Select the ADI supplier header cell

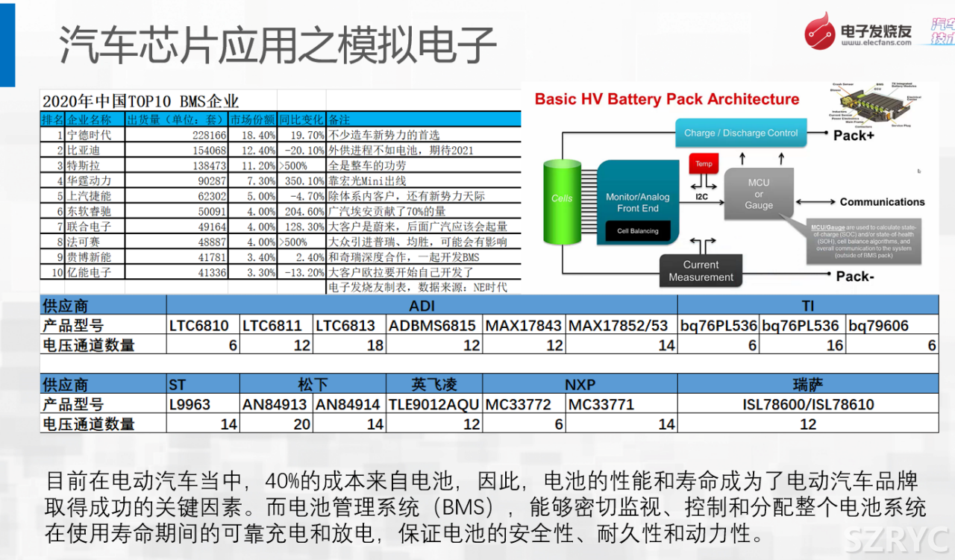tap(422, 305)
